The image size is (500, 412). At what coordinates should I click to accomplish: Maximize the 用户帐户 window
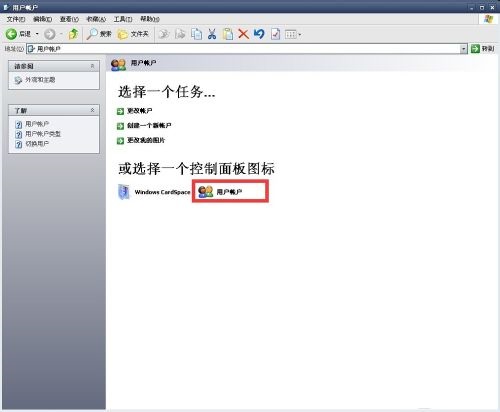[x=482, y=7]
